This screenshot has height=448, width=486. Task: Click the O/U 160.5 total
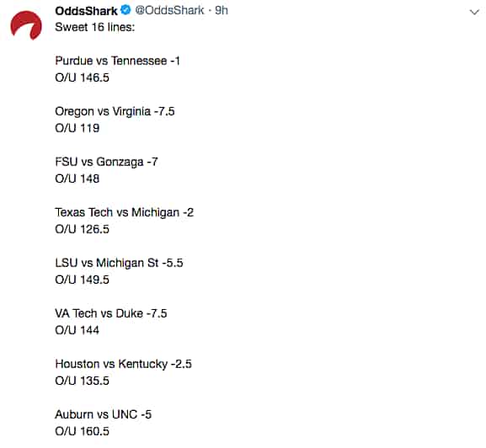pyautogui.click(x=83, y=431)
